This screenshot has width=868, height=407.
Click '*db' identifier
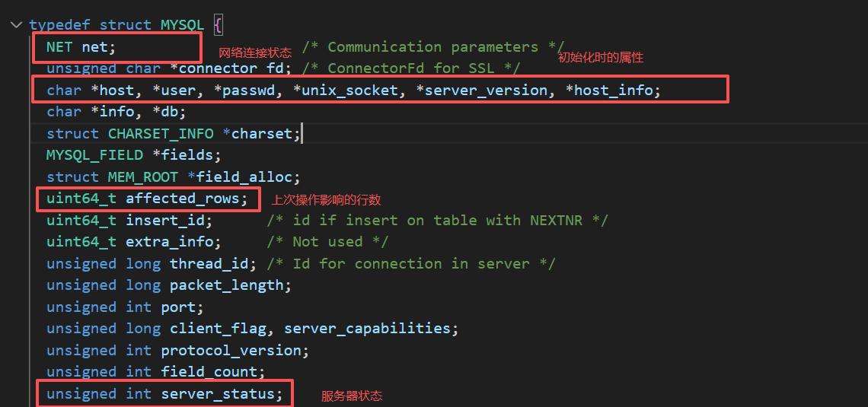point(164,112)
